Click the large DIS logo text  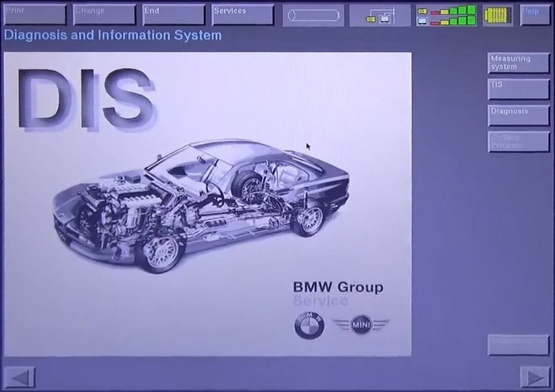tap(86, 99)
